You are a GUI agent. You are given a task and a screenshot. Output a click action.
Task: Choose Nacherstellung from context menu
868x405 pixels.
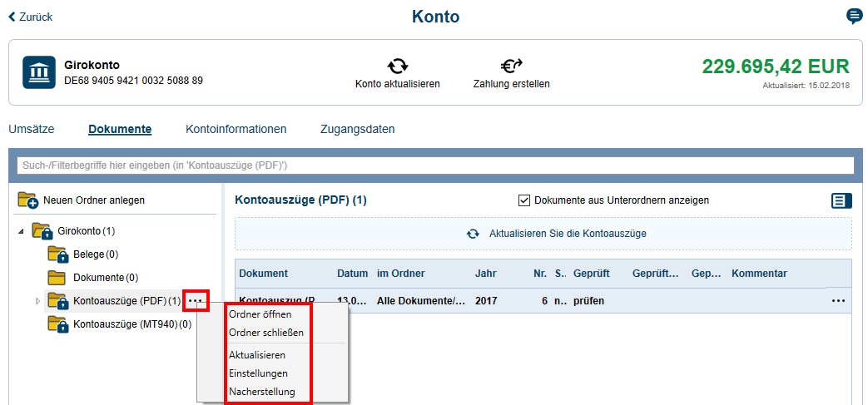[262, 393]
